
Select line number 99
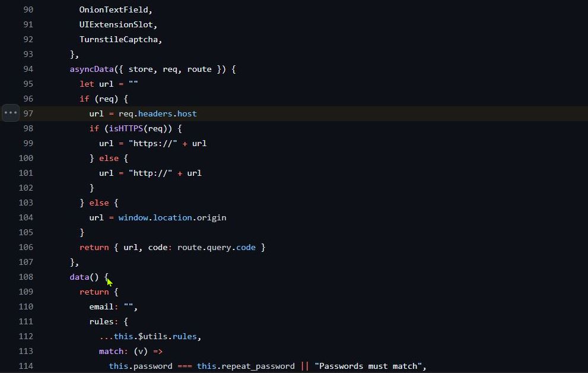28,143
